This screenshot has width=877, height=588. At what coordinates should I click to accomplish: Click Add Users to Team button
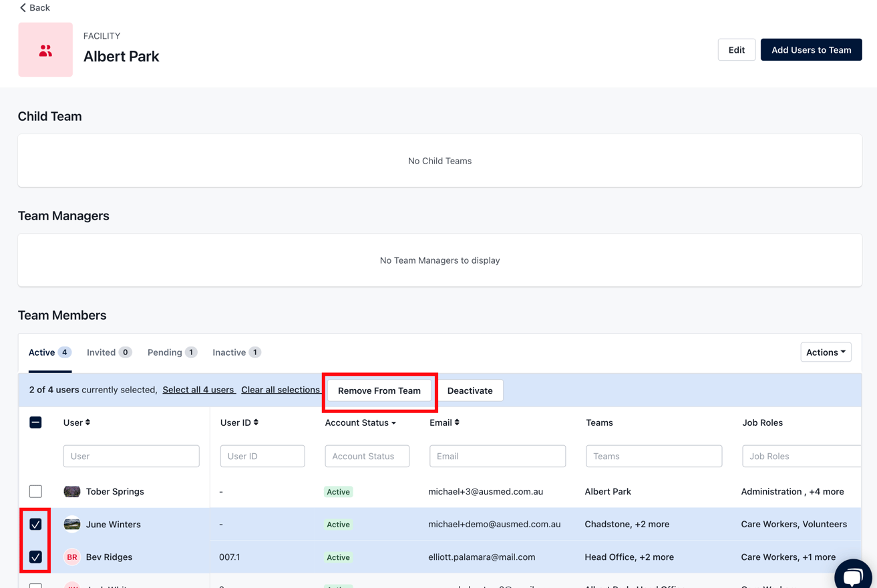811,50
